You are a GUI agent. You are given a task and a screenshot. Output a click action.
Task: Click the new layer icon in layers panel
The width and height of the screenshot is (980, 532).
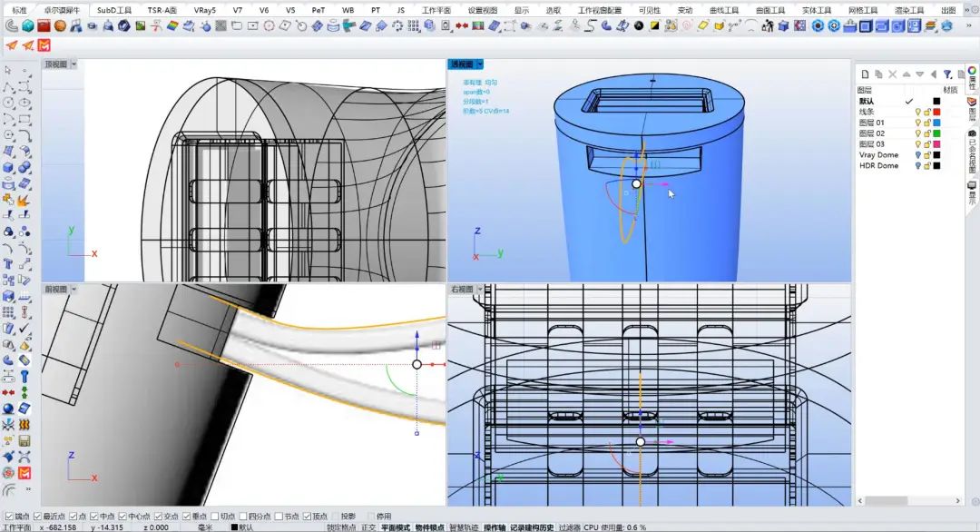865,74
